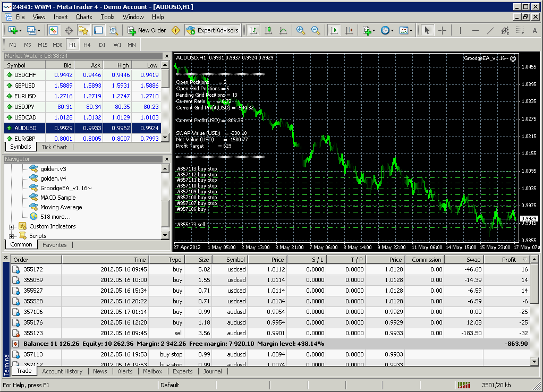The width and height of the screenshot is (543, 392).
Task: Select the Crosshair tool
Action: 442,30
